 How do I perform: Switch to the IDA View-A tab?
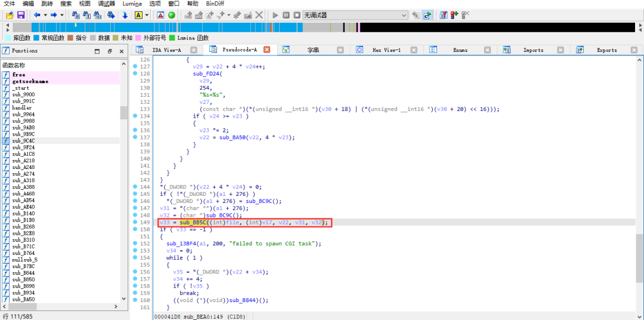tap(166, 50)
